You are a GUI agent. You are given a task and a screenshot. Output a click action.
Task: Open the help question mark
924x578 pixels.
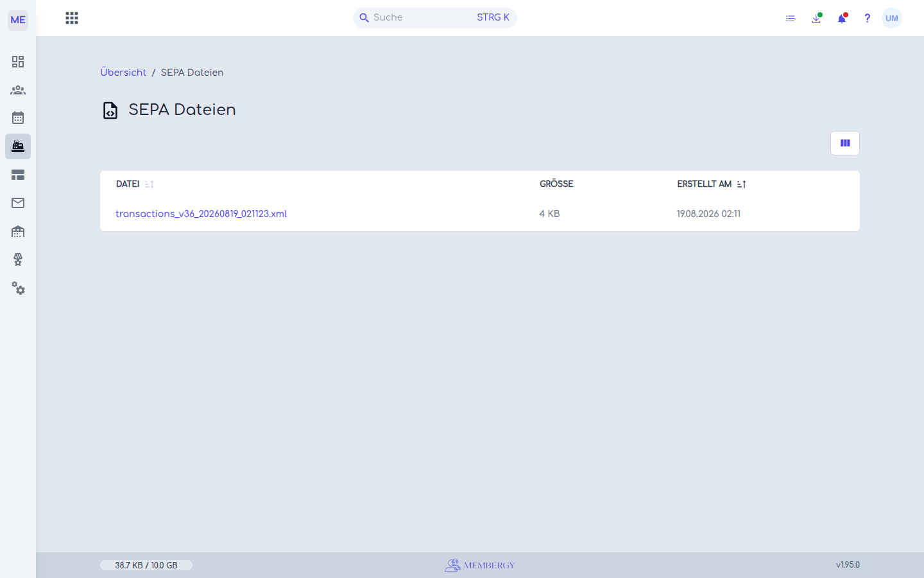click(867, 19)
